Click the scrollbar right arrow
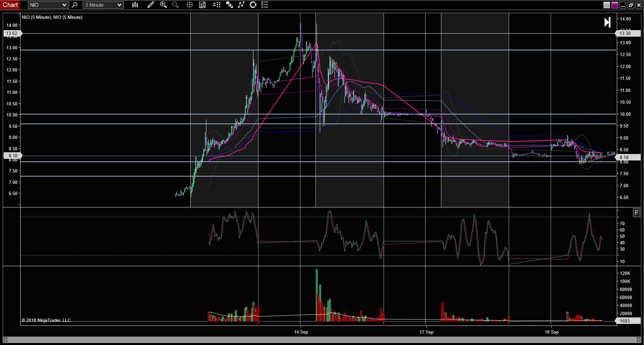Image resolution: width=644 pixels, height=345 pixels. pyautogui.click(x=639, y=340)
